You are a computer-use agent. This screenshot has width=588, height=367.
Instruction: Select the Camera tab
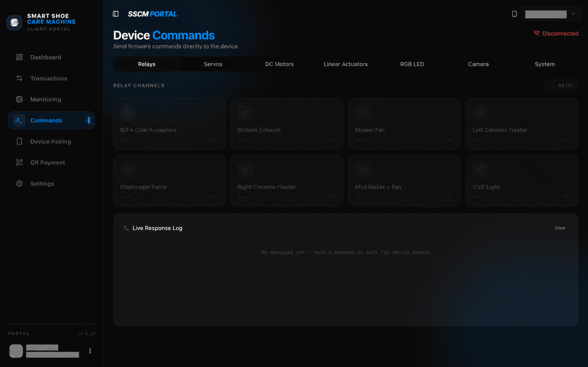[x=478, y=64]
